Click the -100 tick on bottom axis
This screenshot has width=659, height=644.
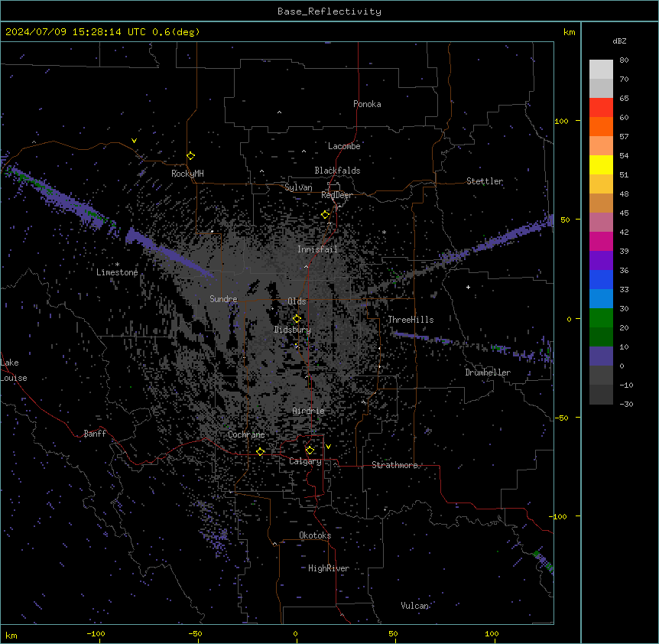[96, 633]
